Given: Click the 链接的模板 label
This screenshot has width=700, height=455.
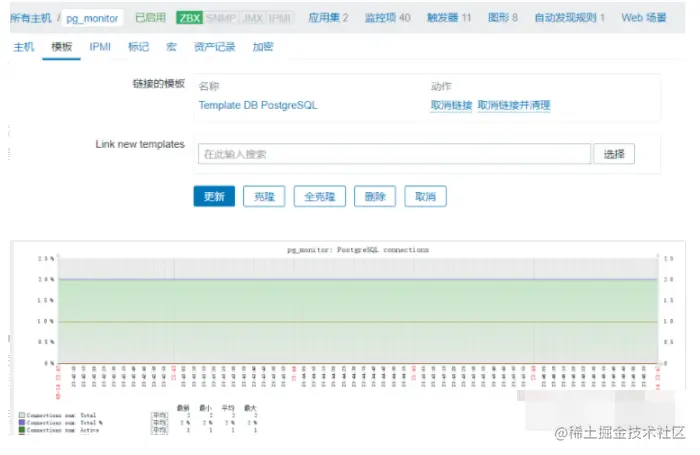Looking at the screenshot, I should click(x=158, y=83).
